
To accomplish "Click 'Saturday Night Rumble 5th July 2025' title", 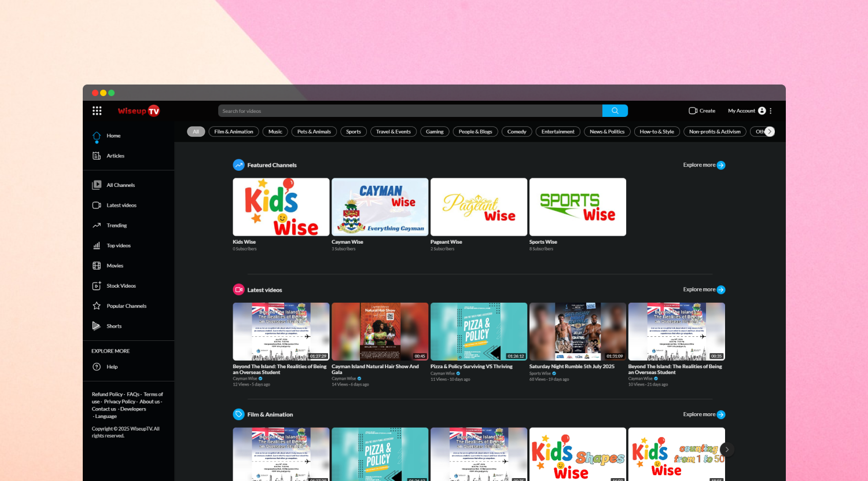I will [572, 366].
